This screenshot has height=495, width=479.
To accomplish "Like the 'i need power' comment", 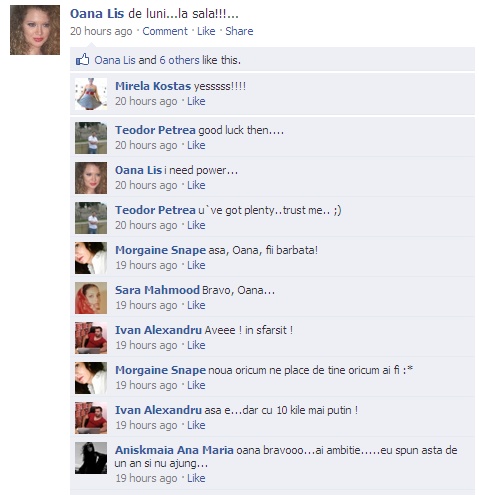I will click(196, 185).
